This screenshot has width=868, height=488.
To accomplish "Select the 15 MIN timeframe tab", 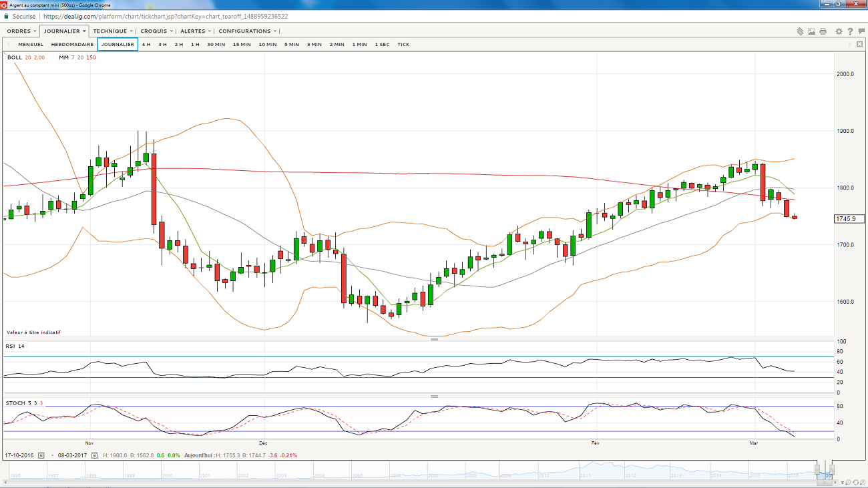I will pos(242,45).
